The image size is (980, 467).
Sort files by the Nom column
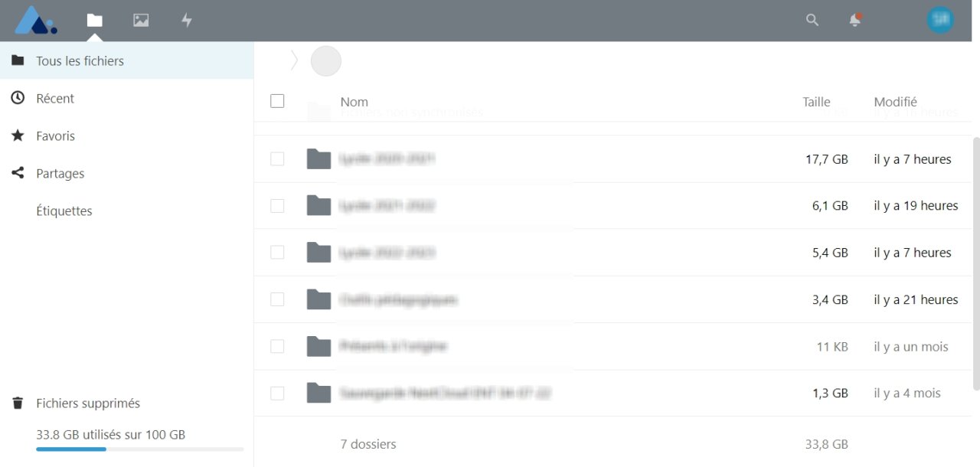[354, 102]
